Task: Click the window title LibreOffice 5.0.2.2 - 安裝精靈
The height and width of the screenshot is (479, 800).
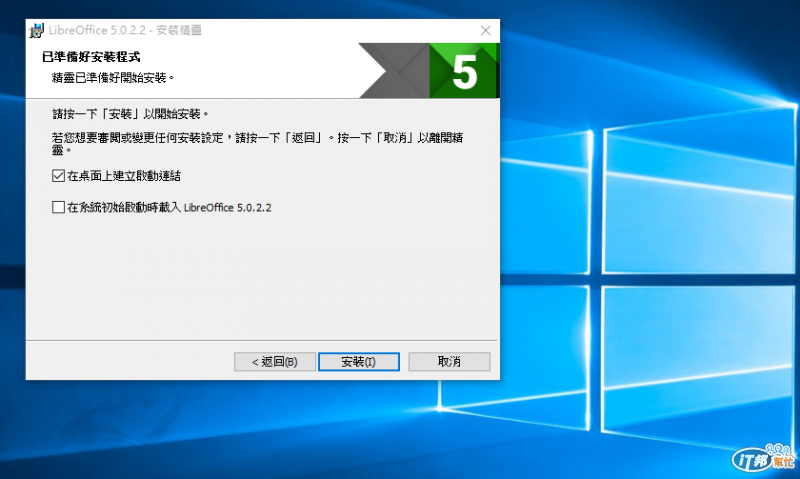Action: click(x=125, y=30)
